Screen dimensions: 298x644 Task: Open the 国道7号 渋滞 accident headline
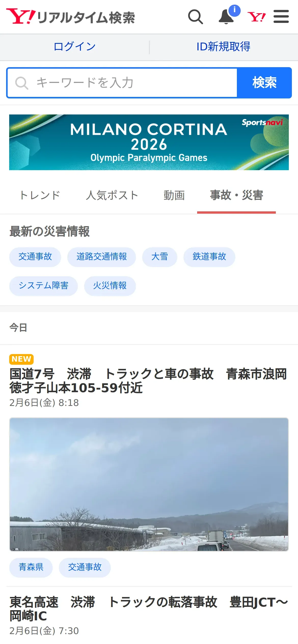(x=148, y=381)
